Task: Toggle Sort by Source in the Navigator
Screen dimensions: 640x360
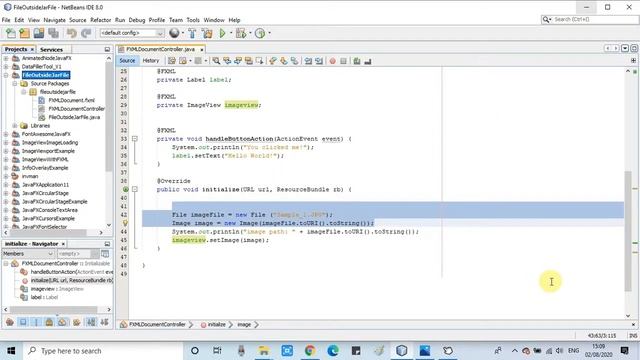Action: (x=104, y=322)
